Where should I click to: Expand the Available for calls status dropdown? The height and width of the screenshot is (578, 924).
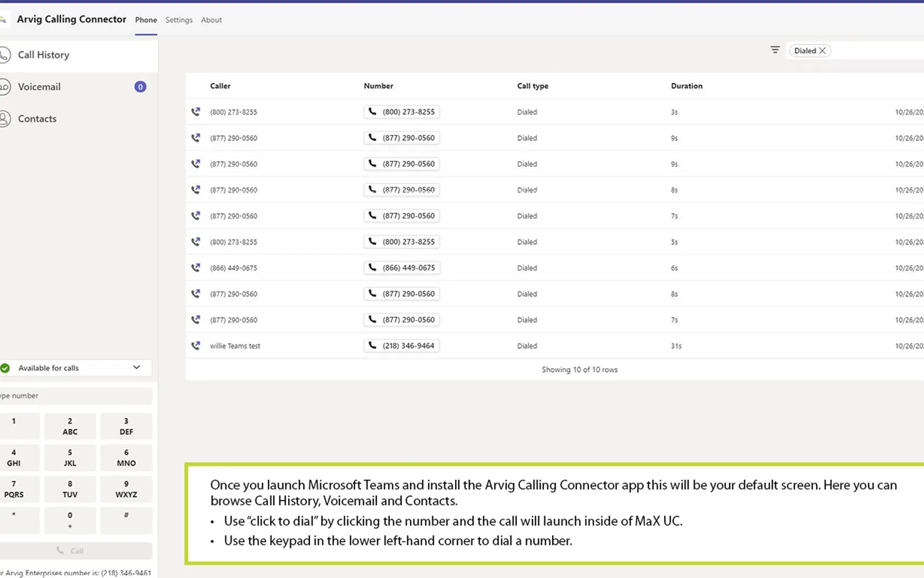point(136,368)
